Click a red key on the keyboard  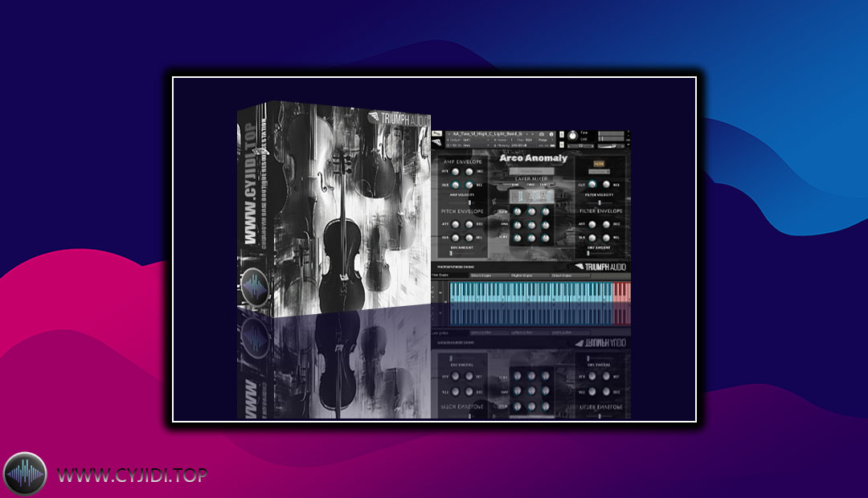click(x=621, y=292)
